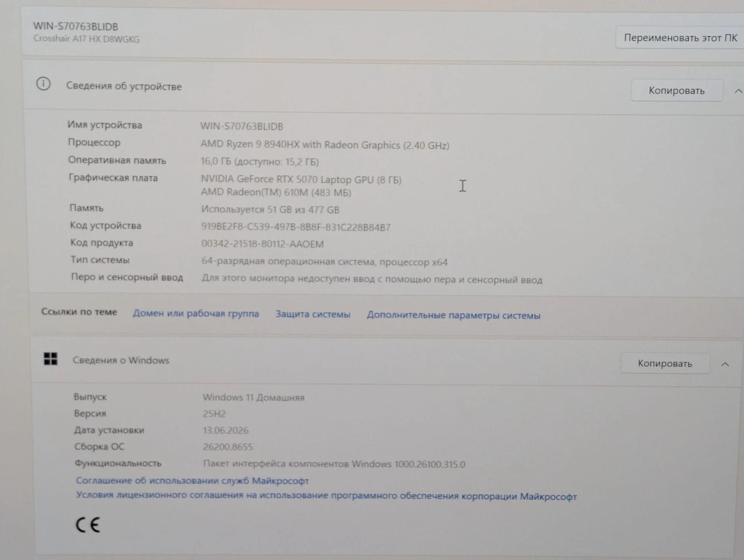Click OS build value 26200.8655
Image resolution: width=744 pixels, height=560 pixels.
pyautogui.click(x=228, y=447)
